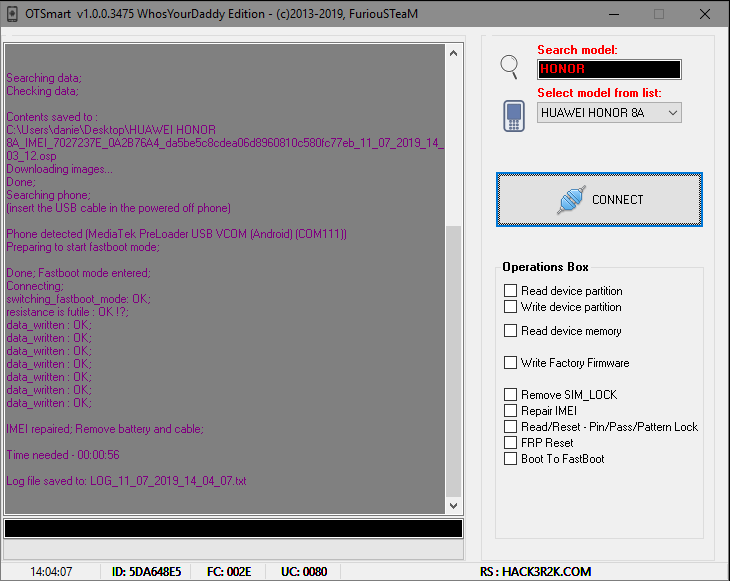Click the RS : HACK3R2K.COM status text

click(x=535, y=572)
